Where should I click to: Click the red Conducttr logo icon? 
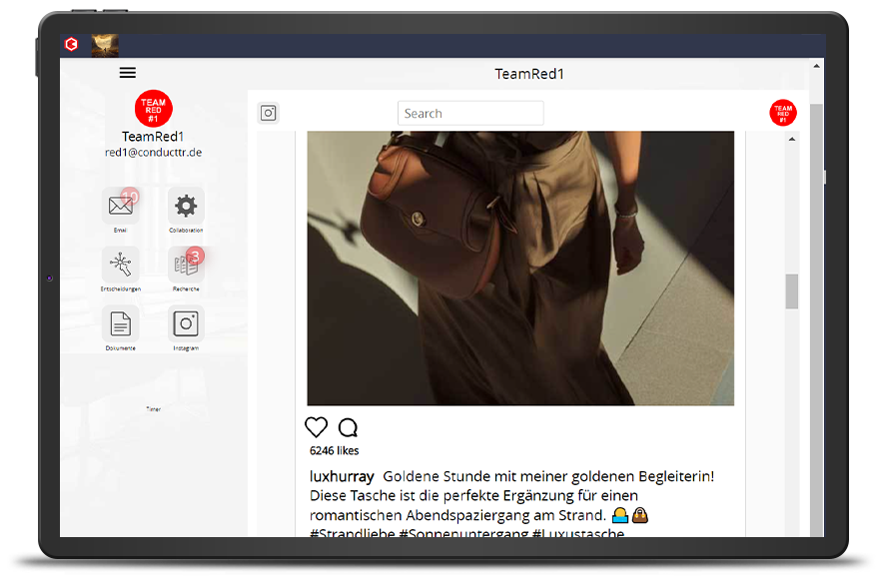pos(71,44)
